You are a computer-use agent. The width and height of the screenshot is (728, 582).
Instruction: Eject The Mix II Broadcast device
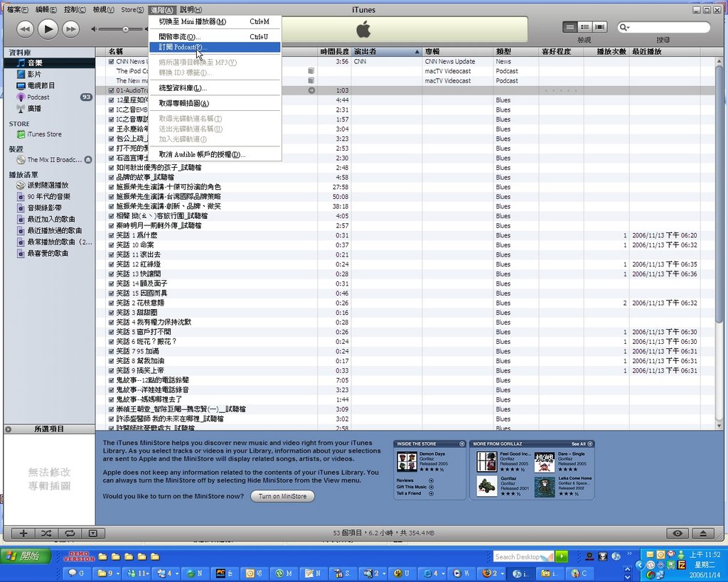[87, 160]
